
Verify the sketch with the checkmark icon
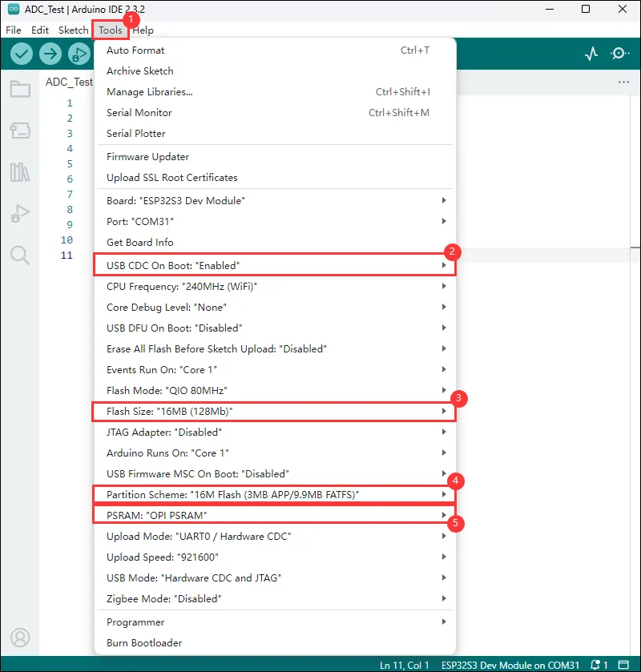[x=21, y=54]
